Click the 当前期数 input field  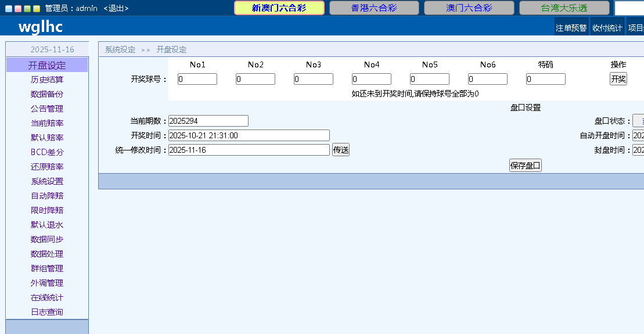tap(208, 121)
